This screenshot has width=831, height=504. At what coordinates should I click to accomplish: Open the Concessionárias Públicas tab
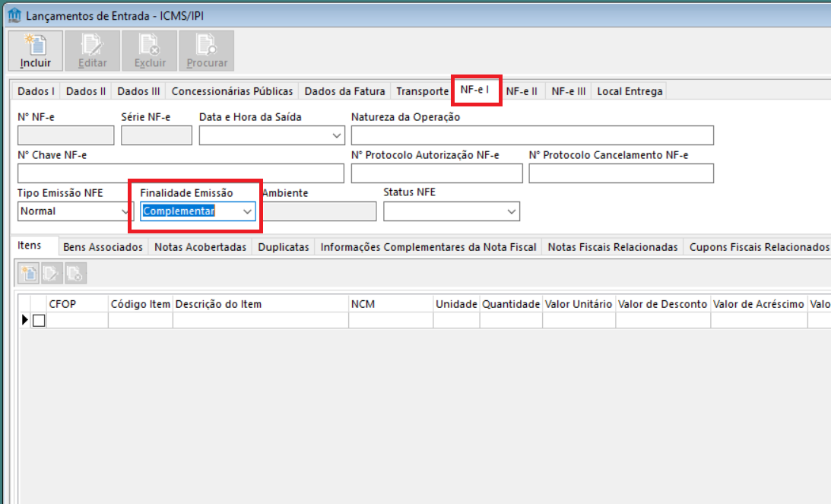point(232,91)
